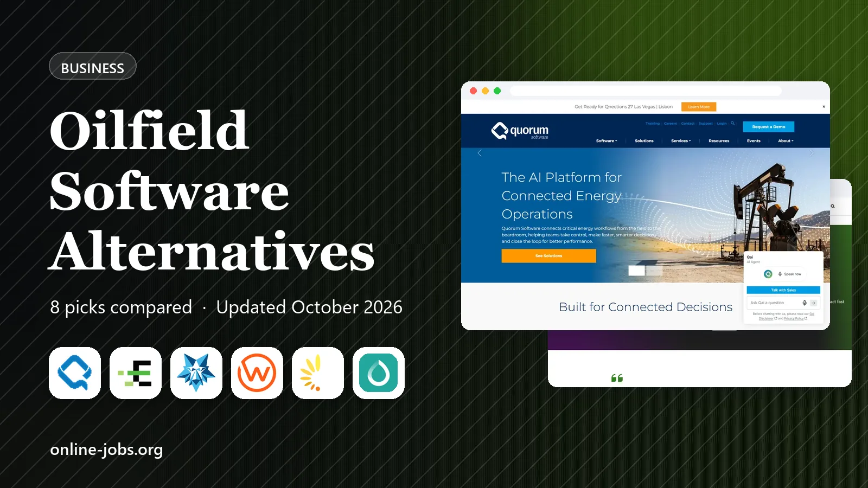
Task: Click the Talk with Sales button
Action: 783,290
